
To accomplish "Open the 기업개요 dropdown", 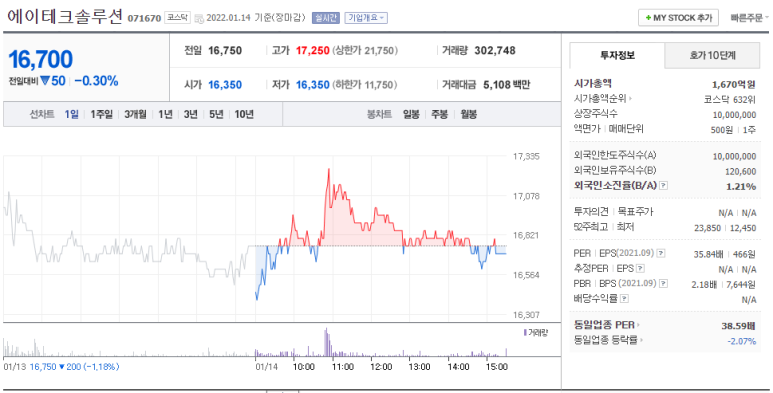I will click(x=366, y=18).
